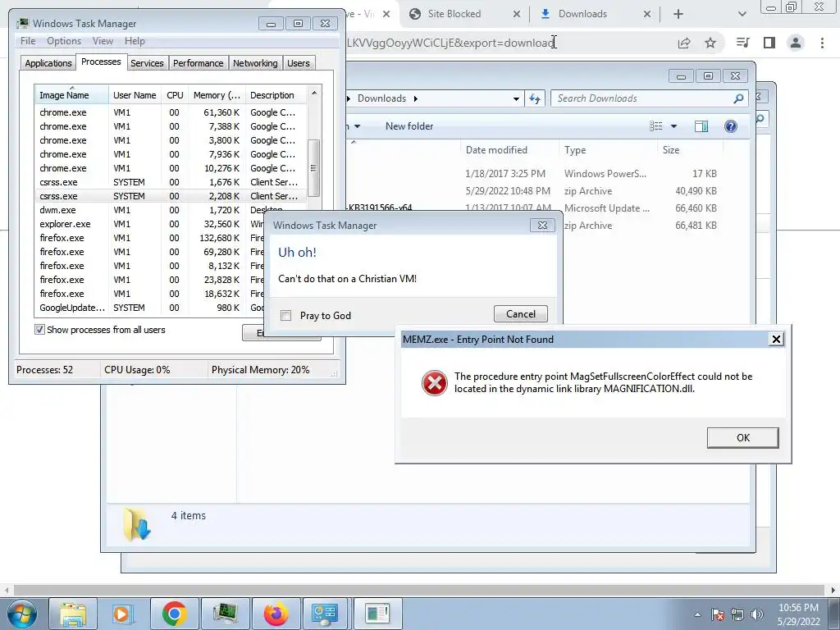Screen dimensions: 840x630
Task: Switch to the Applications tab
Action: 48,63
